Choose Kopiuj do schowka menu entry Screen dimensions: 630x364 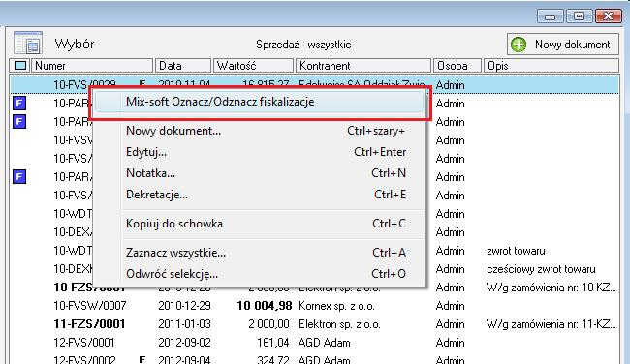(x=259, y=224)
